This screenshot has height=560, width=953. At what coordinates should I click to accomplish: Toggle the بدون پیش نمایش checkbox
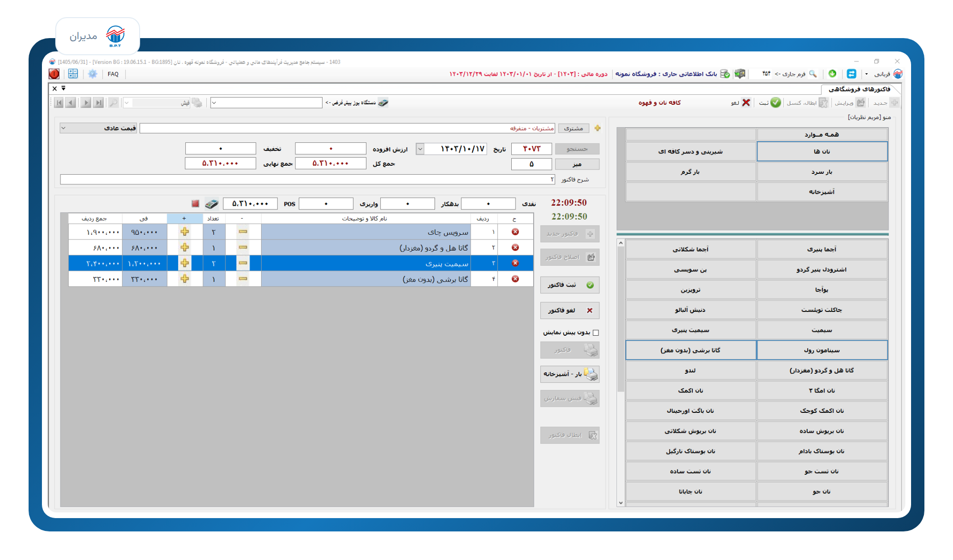click(x=596, y=333)
